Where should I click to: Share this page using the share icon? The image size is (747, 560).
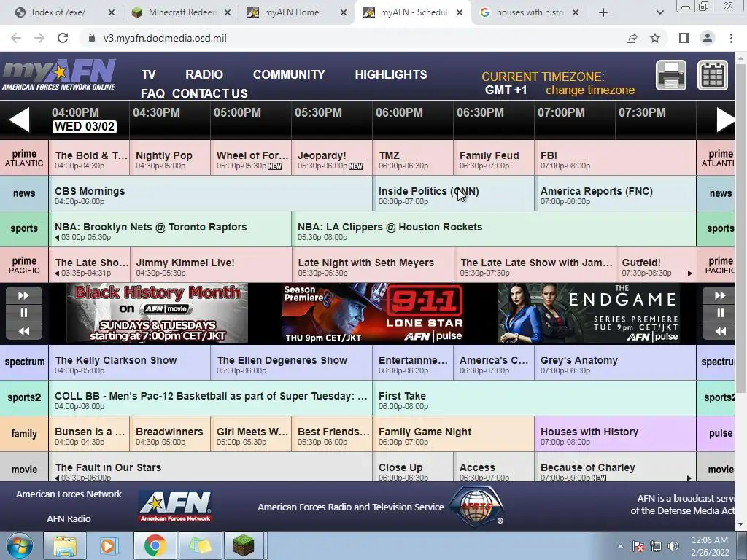(632, 38)
